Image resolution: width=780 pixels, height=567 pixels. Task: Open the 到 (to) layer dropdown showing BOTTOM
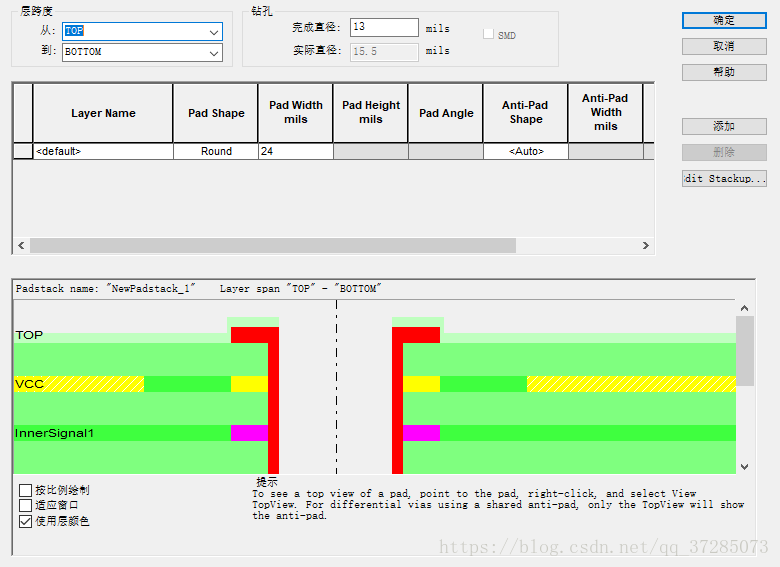coord(142,52)
